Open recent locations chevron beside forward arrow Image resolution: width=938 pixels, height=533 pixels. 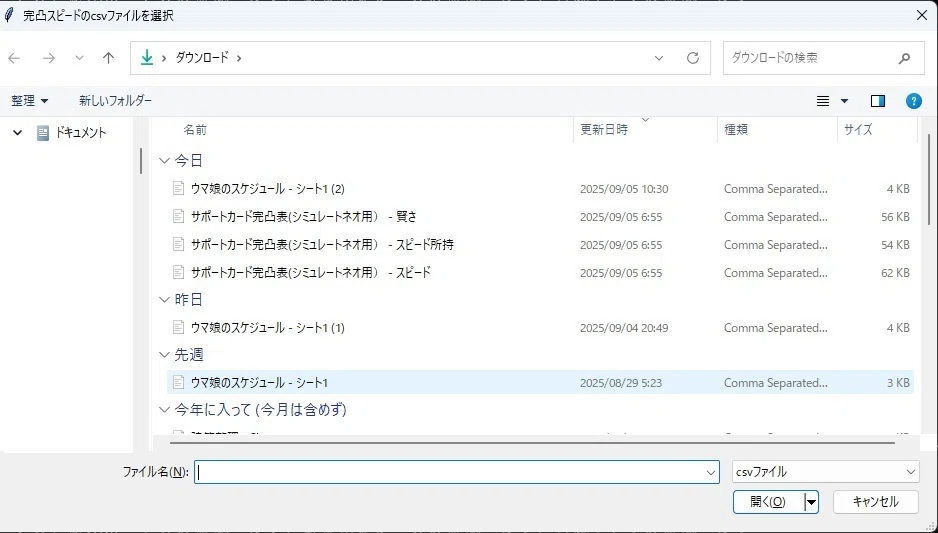point(79,58)
